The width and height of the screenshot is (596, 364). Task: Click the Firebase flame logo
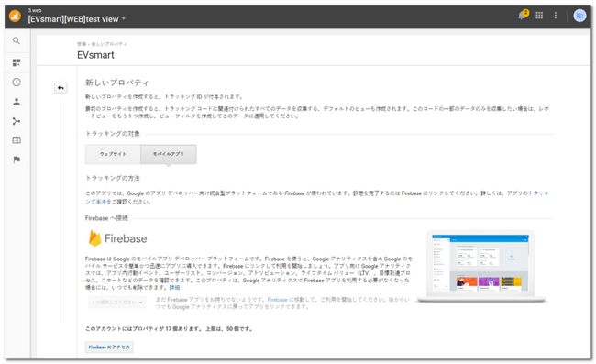94,238
